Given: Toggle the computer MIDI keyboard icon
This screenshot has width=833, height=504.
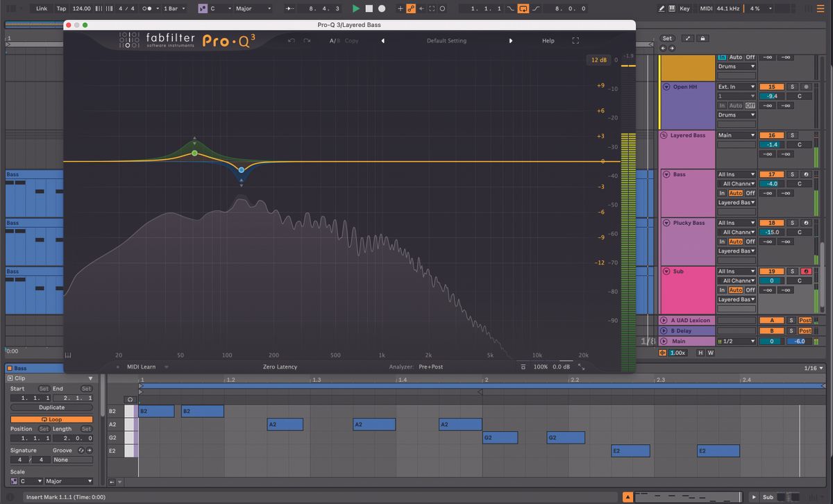Looking at the screenshot, I should (671, 8).
